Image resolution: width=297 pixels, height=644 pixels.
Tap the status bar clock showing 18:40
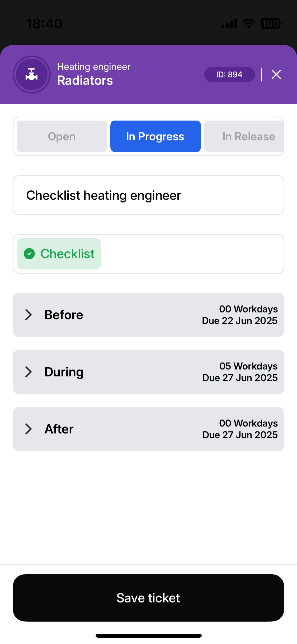click(44, 24)
